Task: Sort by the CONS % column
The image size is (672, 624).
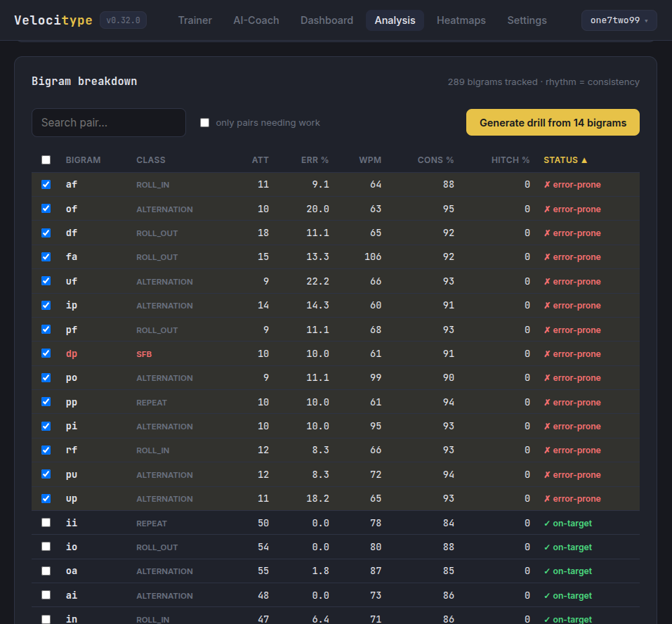Action: tap(435, 160)
